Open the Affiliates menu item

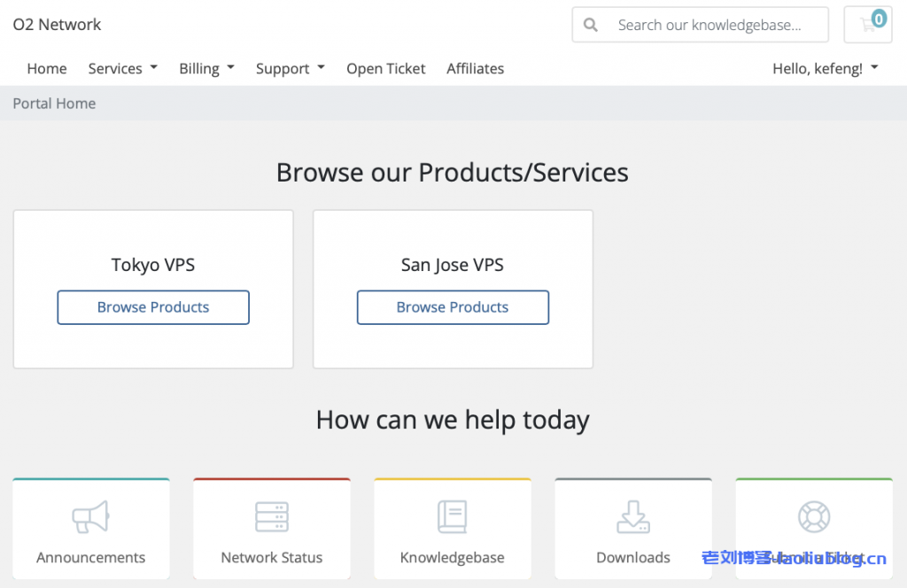(x=475, y=68)
